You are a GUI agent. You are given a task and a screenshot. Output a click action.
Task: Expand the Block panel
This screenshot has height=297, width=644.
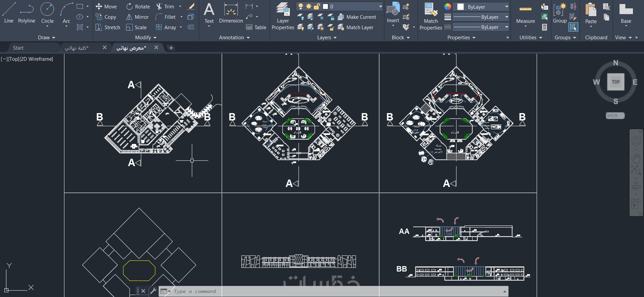tap(400, 38)
